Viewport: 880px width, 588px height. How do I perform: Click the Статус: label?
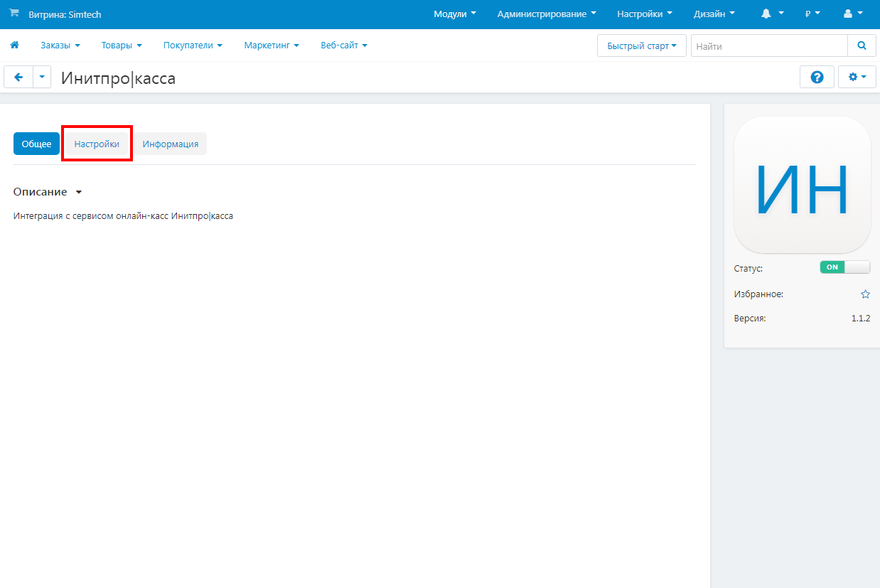click(x=748, y=269)
